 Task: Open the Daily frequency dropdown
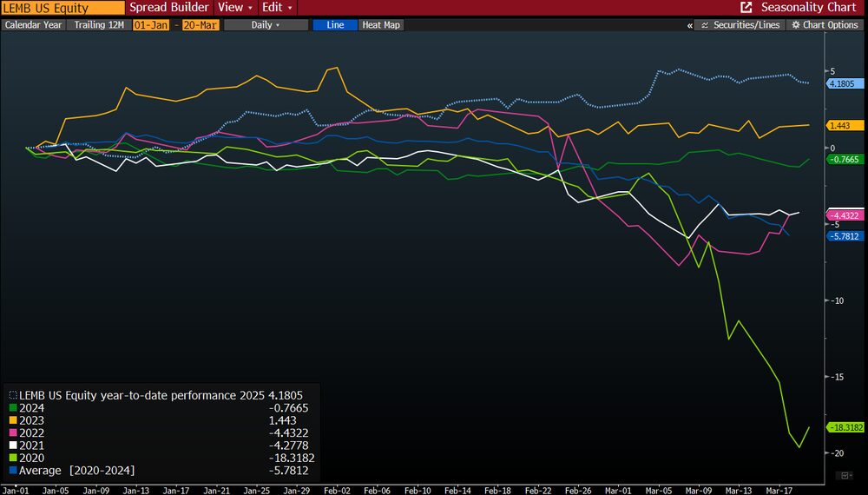point(265,25)
